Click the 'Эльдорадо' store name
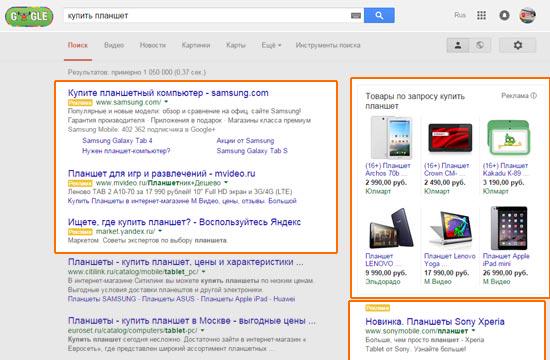This screenshot has height=360, width=550. pos(383,281)
